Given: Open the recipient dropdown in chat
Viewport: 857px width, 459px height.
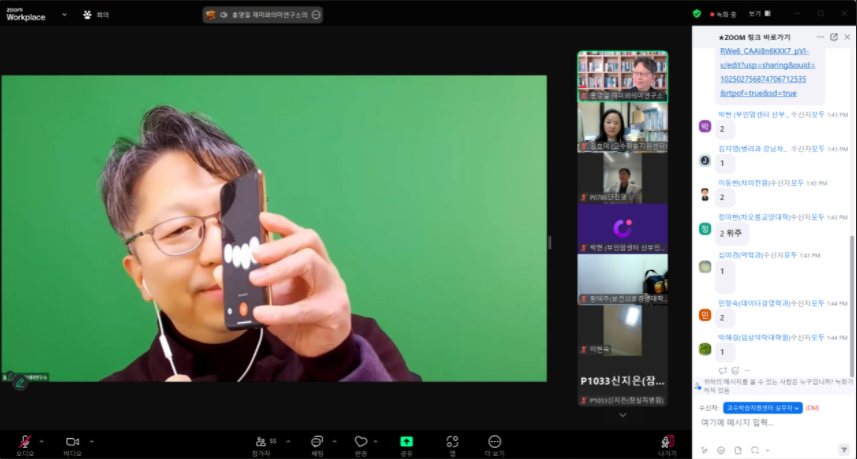Looking at the screenshot, I should click(763, 408).
